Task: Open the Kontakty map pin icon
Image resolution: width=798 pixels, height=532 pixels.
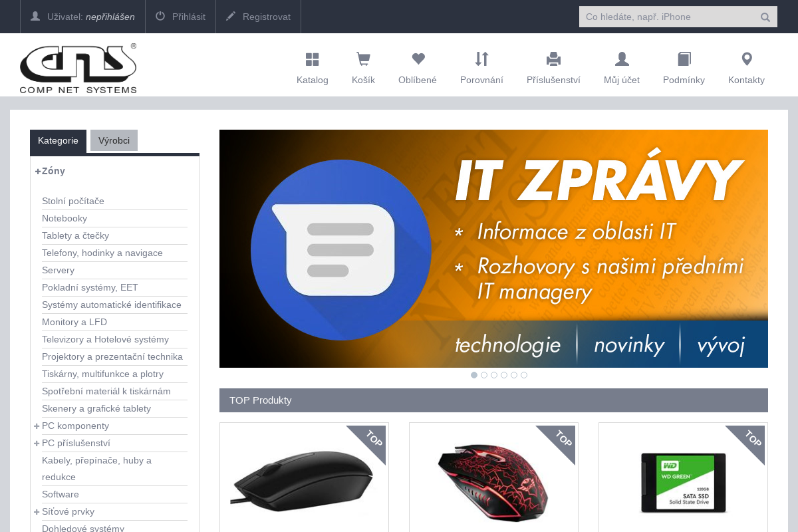Action: (746, 60)
